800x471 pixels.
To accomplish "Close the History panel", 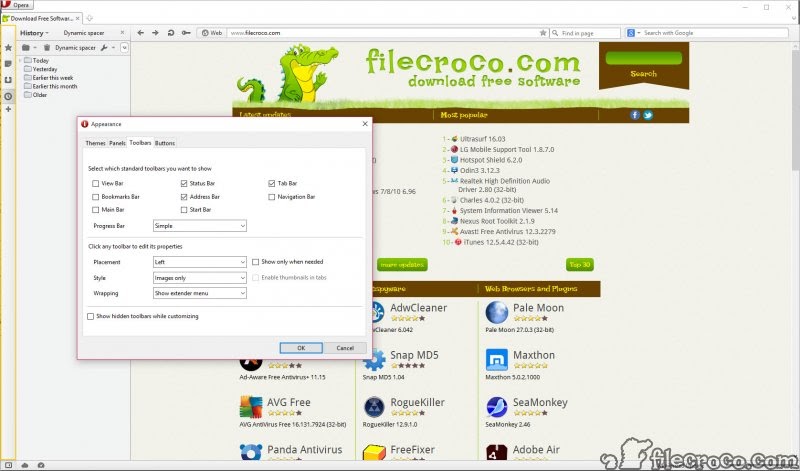I will click(x=122, y=33).
